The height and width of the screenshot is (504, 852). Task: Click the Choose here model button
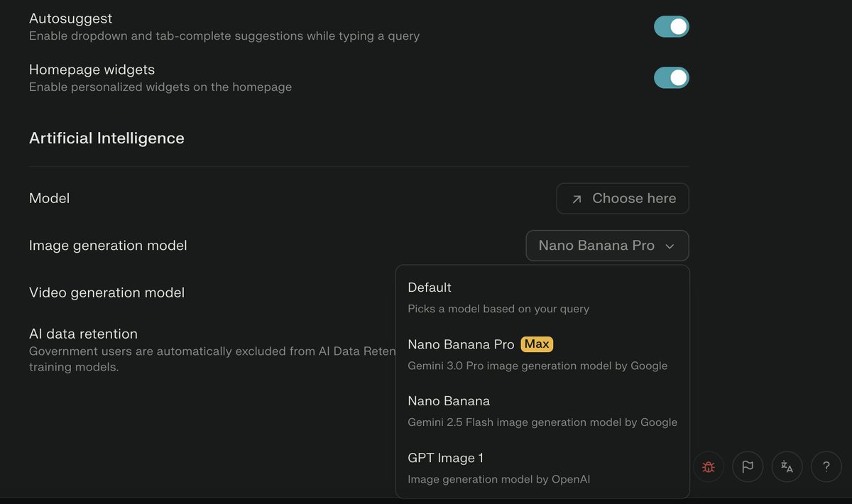coord(623,199)
